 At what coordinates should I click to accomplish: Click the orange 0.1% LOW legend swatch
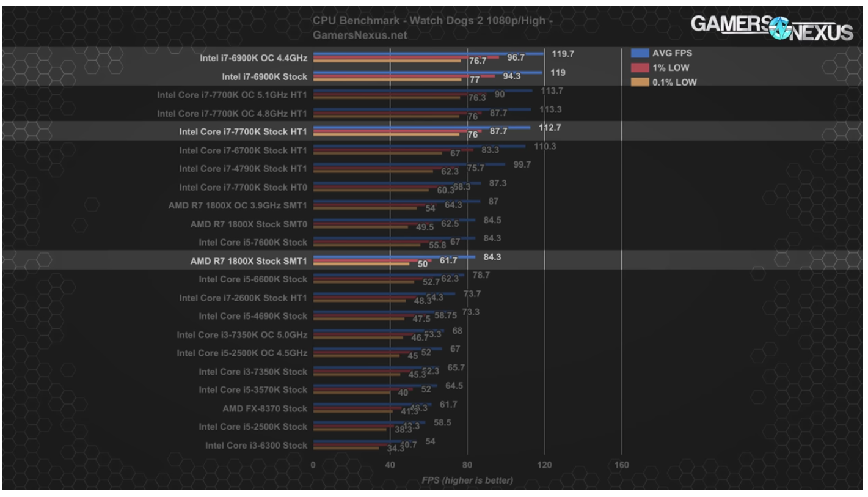pyautogui.click(x=640, y=82)
